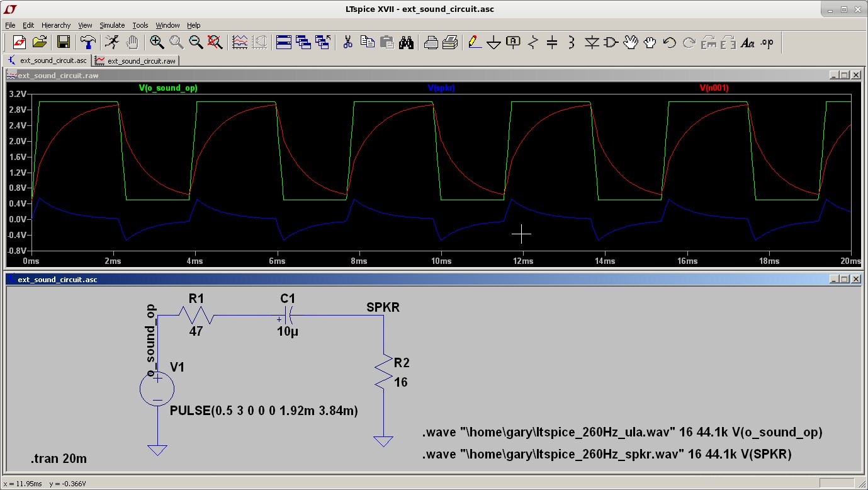Place a Ground symbol tool
868x490 pixels.
tap(494, 42)
